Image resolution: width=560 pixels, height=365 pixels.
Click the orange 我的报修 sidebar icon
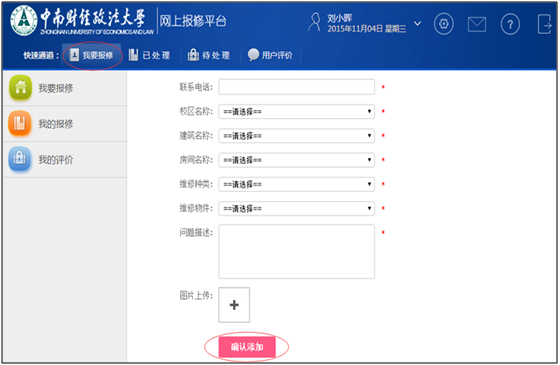pos(20,124)
